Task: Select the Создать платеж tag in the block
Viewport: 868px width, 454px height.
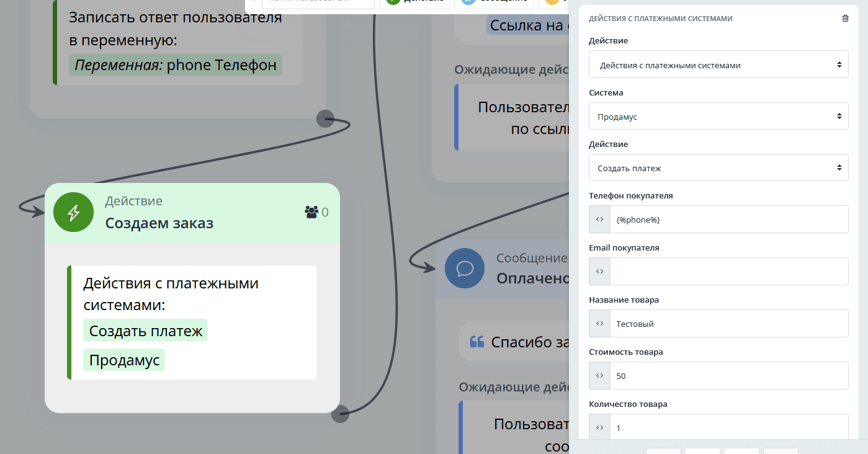Action: click(x=146, y=331)
